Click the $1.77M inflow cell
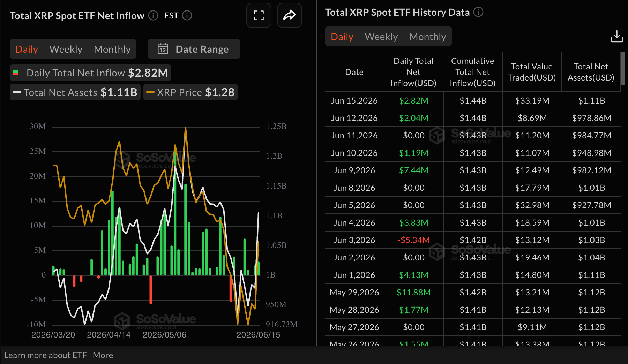The image size is (628, 364). 414,310
